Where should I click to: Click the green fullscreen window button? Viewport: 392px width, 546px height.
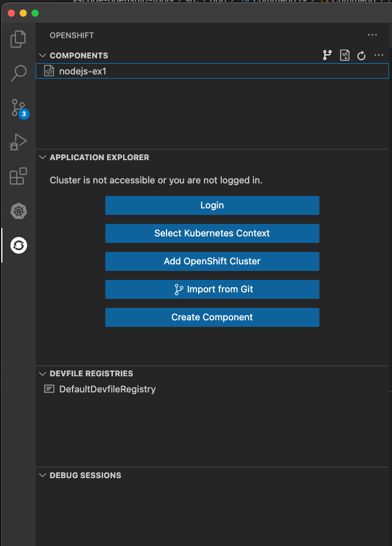click(35, 13)
